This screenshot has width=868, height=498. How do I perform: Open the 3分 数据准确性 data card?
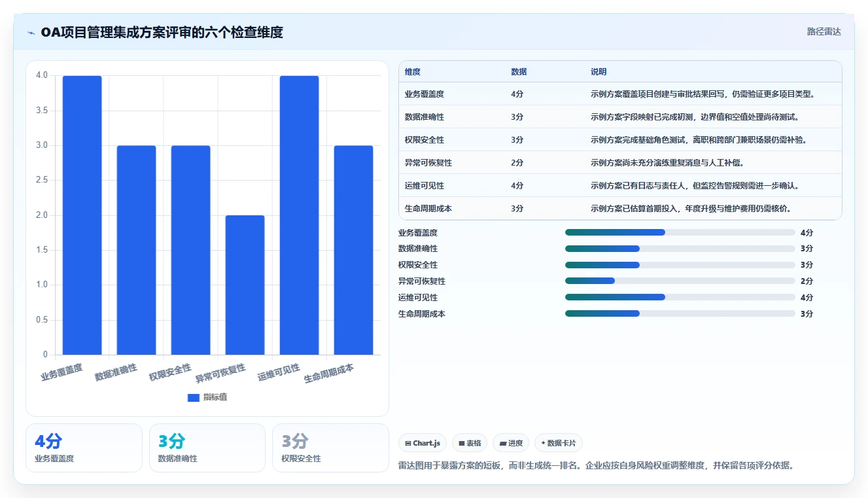coord(207,448)
